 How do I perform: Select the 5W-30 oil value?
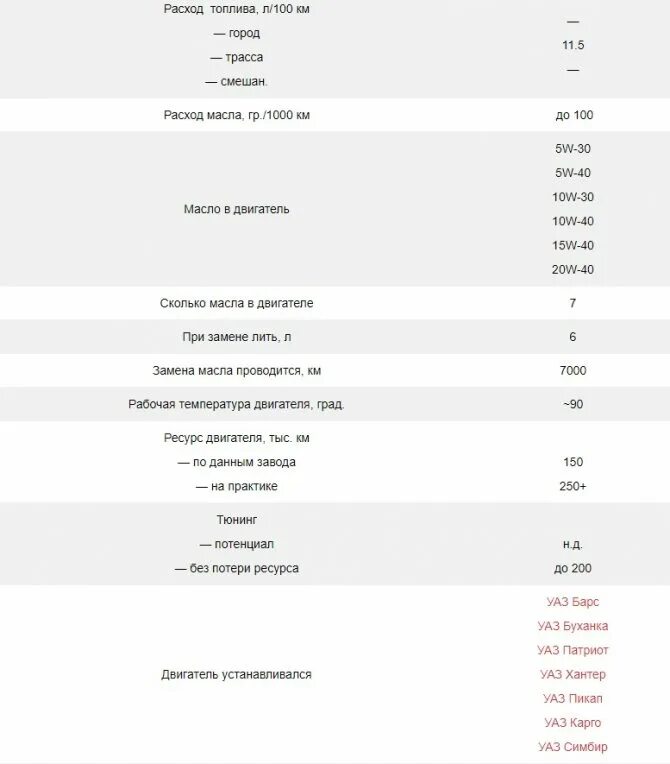573,149
